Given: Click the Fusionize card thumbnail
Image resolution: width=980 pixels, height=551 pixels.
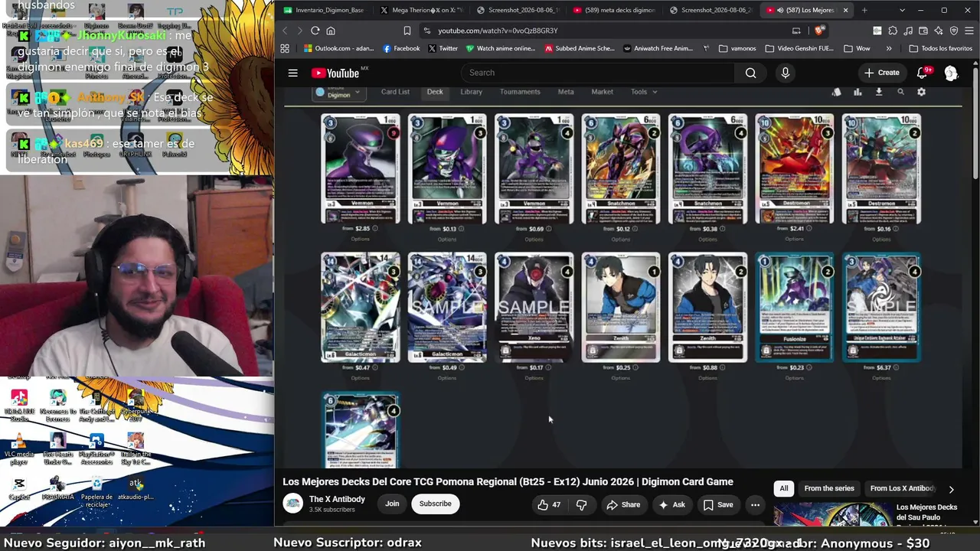Looking at the screenshot, I should point(795,308).
